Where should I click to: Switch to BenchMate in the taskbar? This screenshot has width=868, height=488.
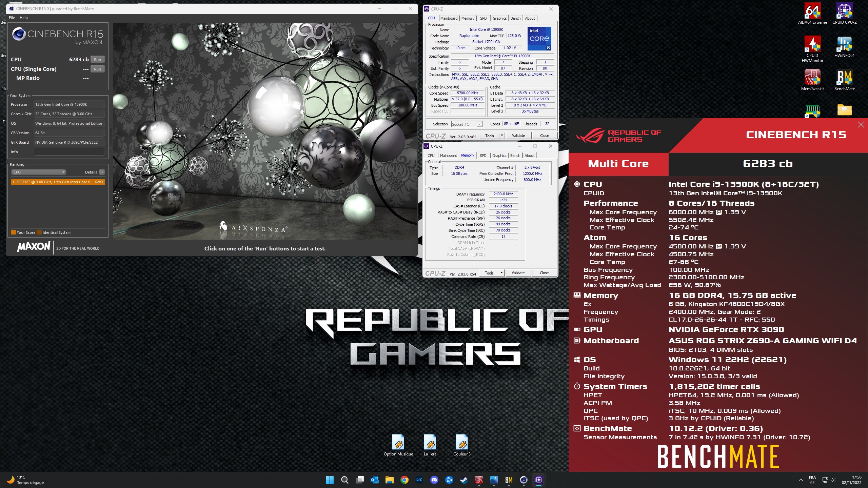point(509,480)
